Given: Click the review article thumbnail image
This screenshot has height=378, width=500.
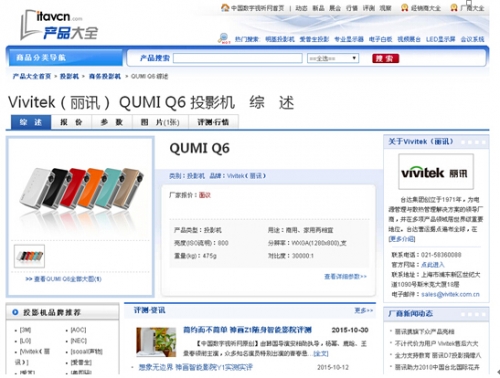Looking at the screenshot, I should coord(156,342).
